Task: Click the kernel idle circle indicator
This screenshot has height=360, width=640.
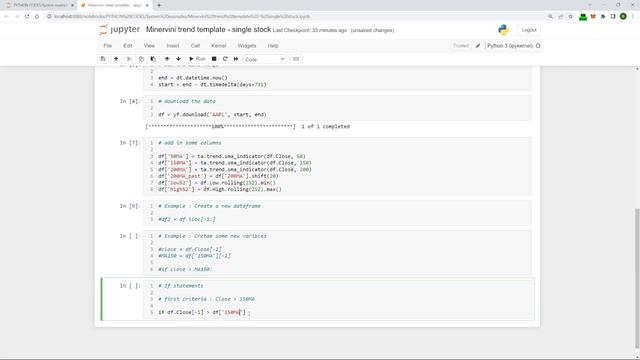Action: (x=538, y=46)
